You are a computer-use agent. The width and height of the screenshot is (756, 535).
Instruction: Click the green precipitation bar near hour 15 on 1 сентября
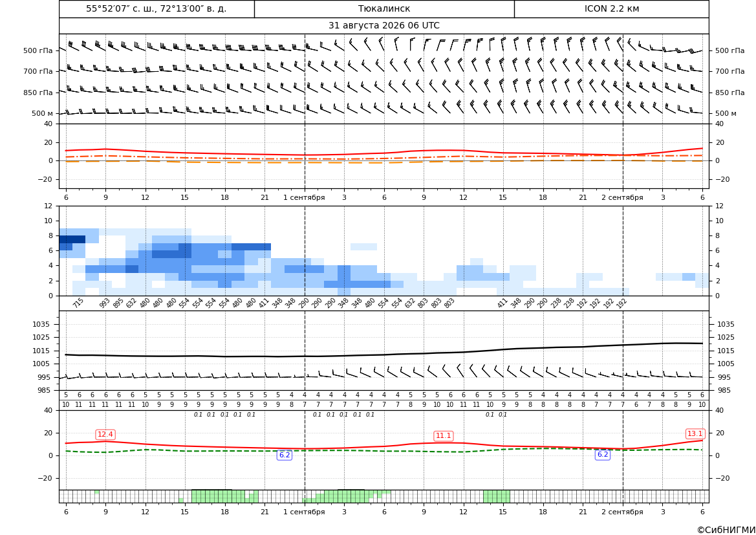(497, 496)
